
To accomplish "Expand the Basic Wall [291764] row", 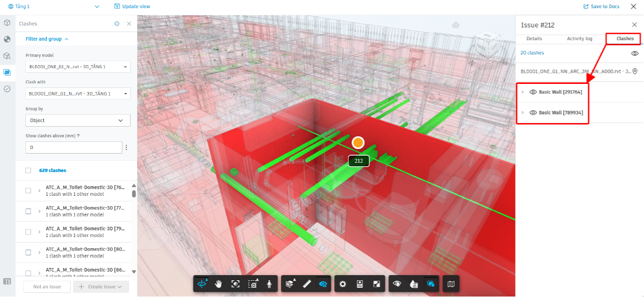I will [523, 92].
